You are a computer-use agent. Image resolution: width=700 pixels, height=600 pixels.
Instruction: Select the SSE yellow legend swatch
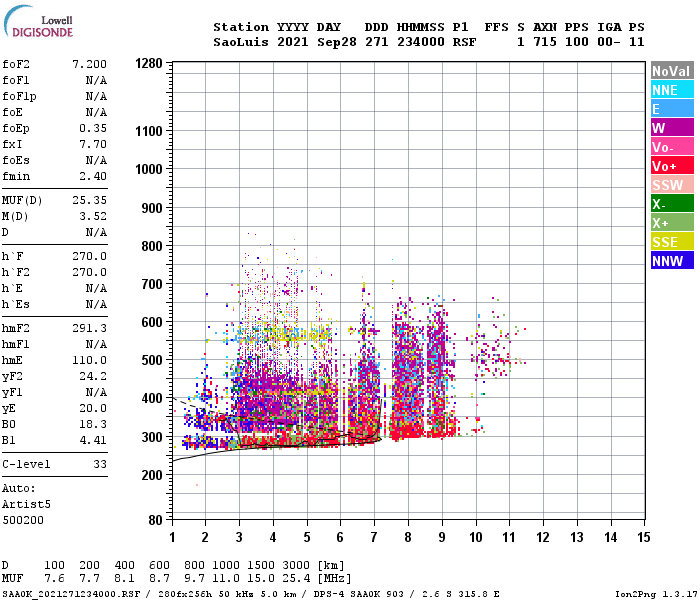pyautogui.click(x=672, y=242)
